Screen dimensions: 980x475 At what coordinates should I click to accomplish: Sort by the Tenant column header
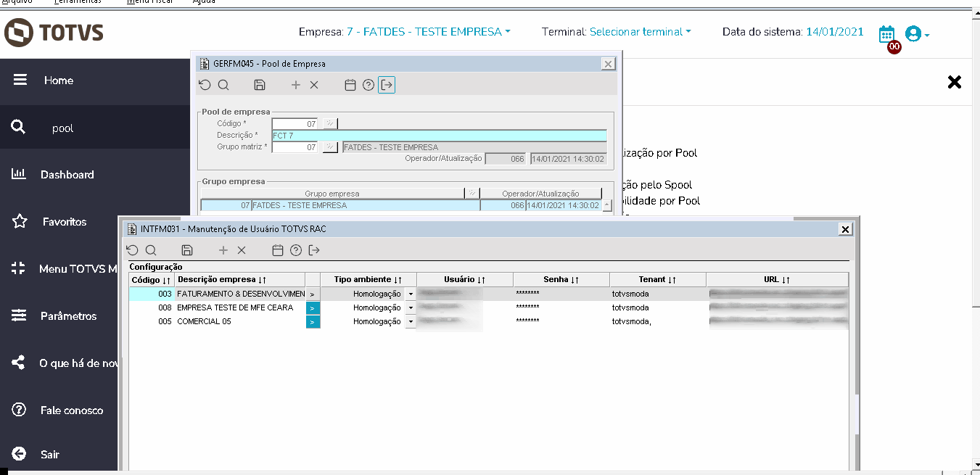click(657, 280)
